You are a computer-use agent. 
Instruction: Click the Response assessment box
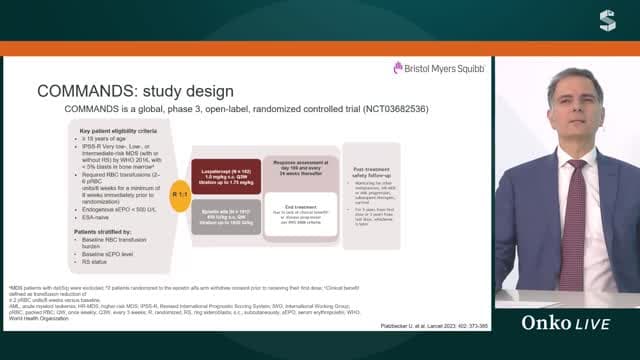pyautogui.click(x=301, y=172)
